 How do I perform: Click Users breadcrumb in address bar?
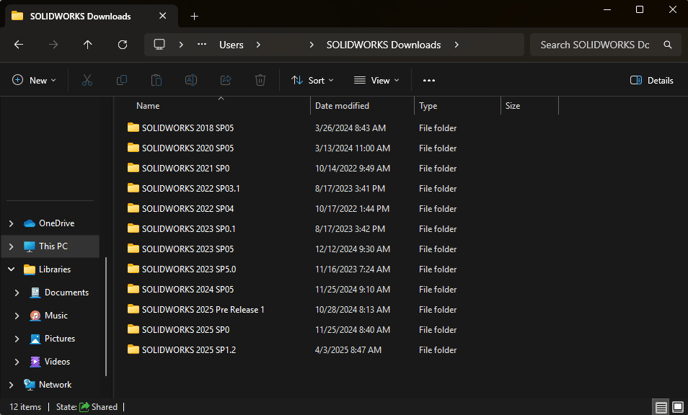tap(231, 45)
